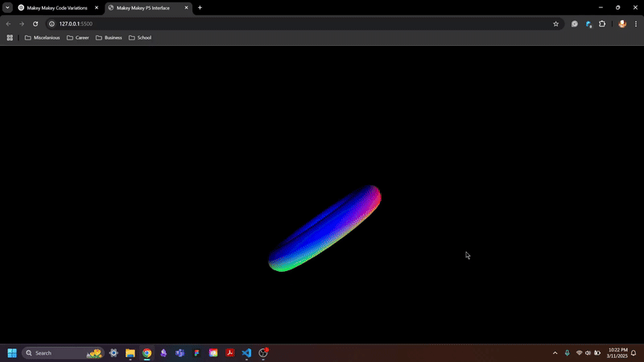644x362 pixels.
Task: Switch to Makey Makey Code Variations tab
Action: pyautogui.click(x=57, y=8)
